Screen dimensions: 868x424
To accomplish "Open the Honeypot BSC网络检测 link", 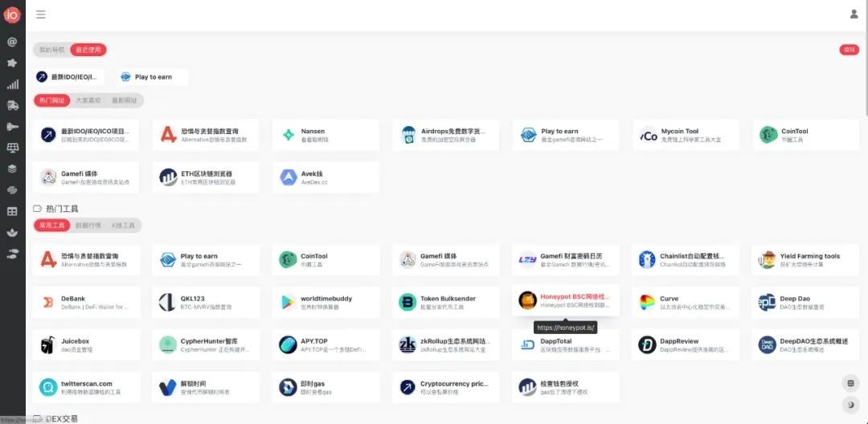I will 574,298.
